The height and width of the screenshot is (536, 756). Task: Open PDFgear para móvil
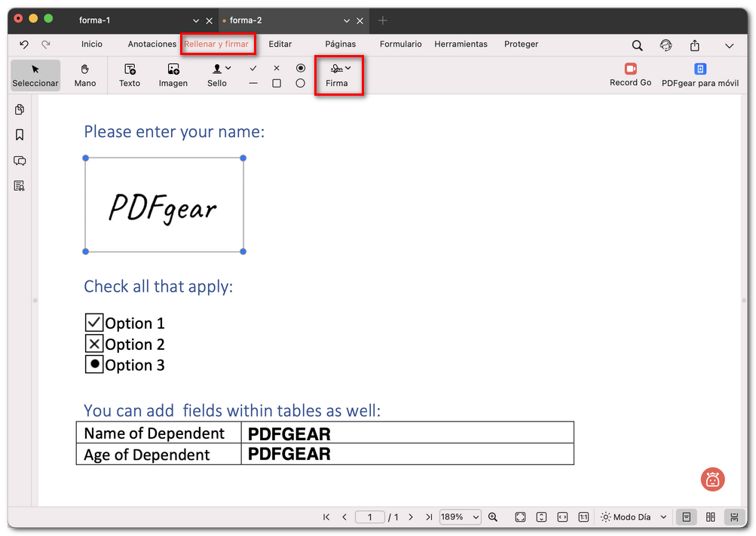(x=699, y=73)
